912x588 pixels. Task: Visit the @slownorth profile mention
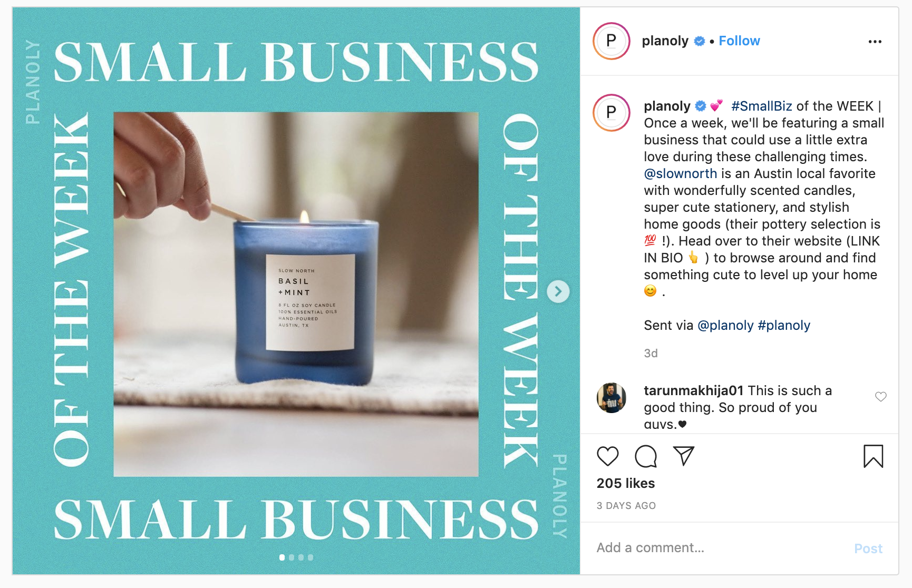click(681, 173)
